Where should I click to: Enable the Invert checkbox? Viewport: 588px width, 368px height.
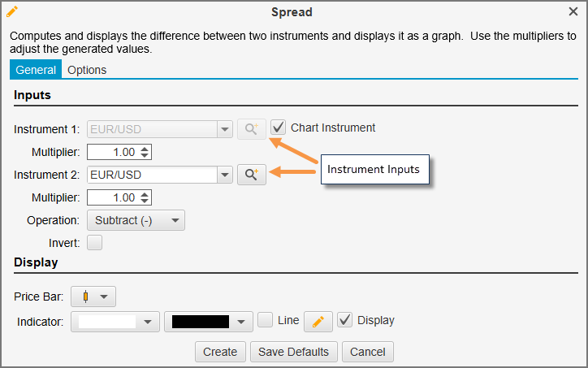coord(94,242)
